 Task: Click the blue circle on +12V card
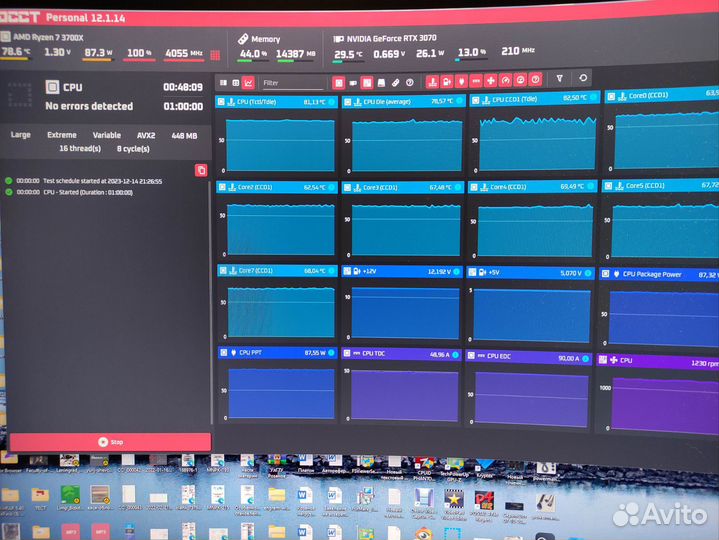coord(456,271)
